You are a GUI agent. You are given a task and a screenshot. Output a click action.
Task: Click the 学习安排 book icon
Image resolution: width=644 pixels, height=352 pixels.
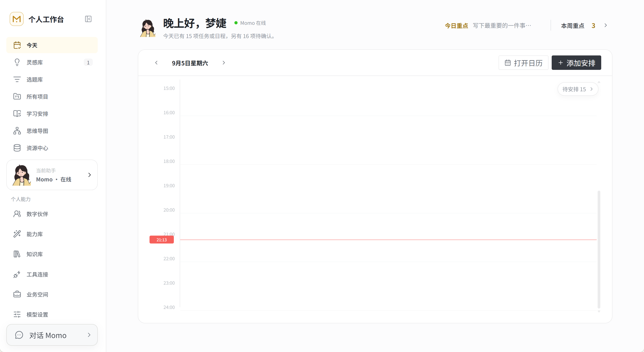(x=17, y=114)
